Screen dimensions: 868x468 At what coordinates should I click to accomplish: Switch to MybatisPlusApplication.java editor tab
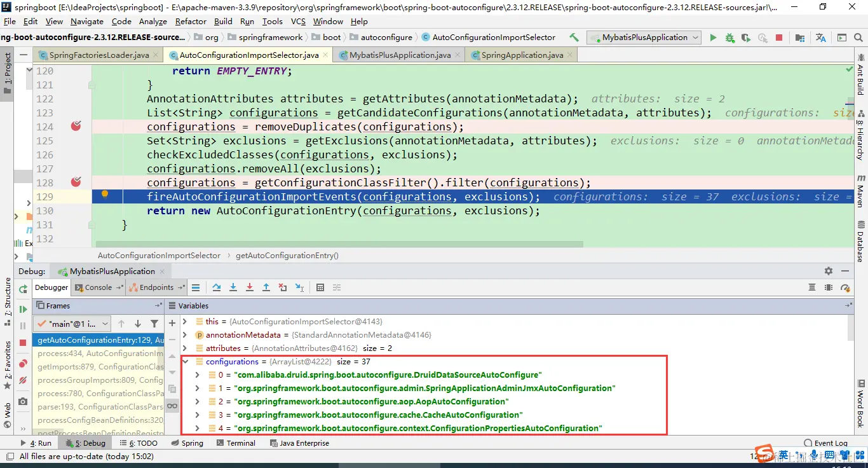pyautogui.click(x=400, y=55)
